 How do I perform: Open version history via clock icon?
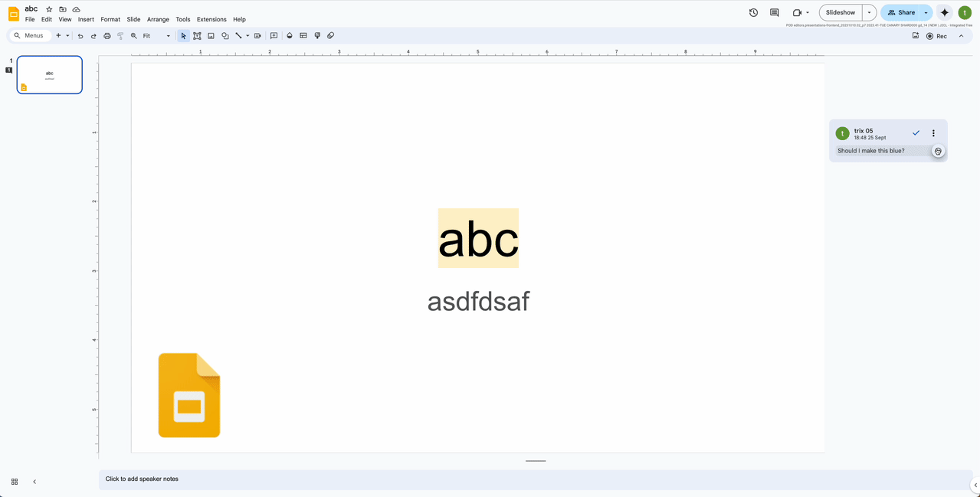752,12
